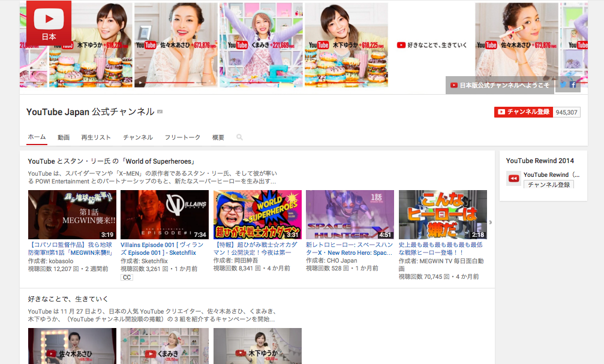The height and width of the screenshot is (364, 604).
Task: Open the 【特報】超ひがみ戦士☆オカダマン title
Action: [256, 249]
